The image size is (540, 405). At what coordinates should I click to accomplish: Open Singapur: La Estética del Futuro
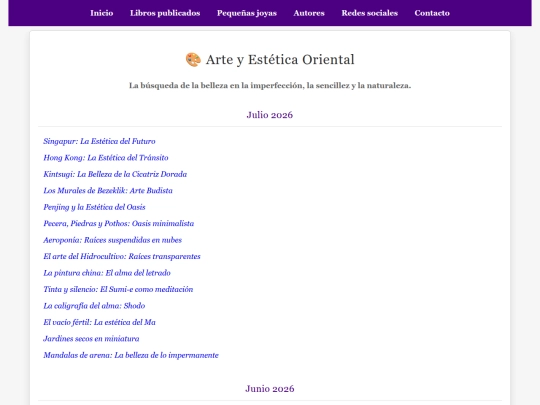99,141
